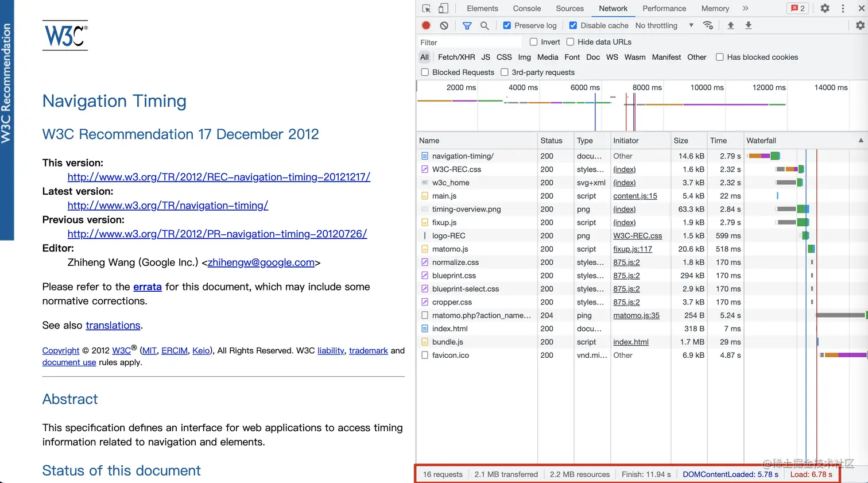
Task: Open DevTools three-dot customize menu
Action: pyautogui.click(x=843, y=9)
